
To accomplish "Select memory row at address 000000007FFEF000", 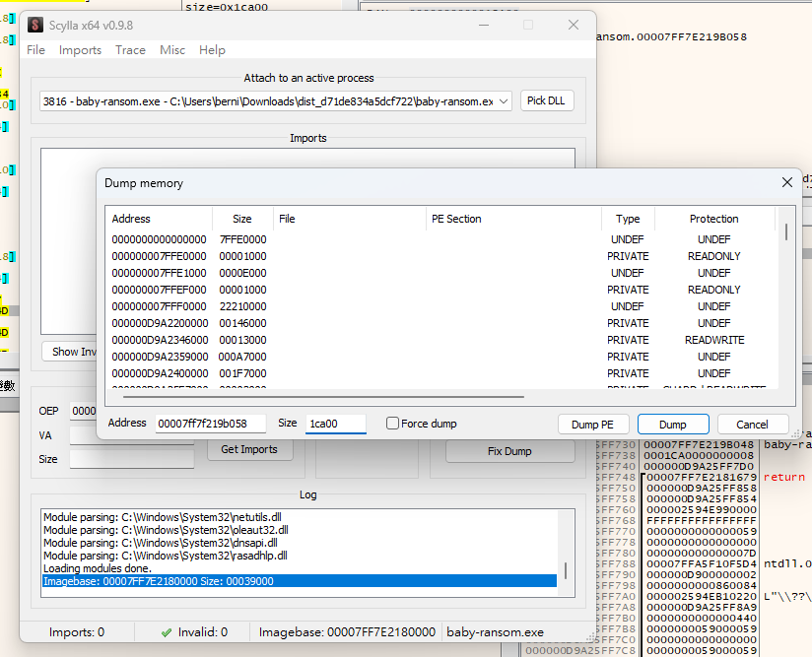I will point(441,290).
